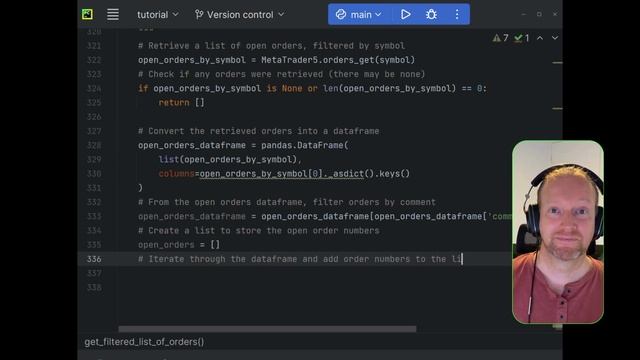
Task: Click the PyCharm application logo icon
Action: point(87,14)
